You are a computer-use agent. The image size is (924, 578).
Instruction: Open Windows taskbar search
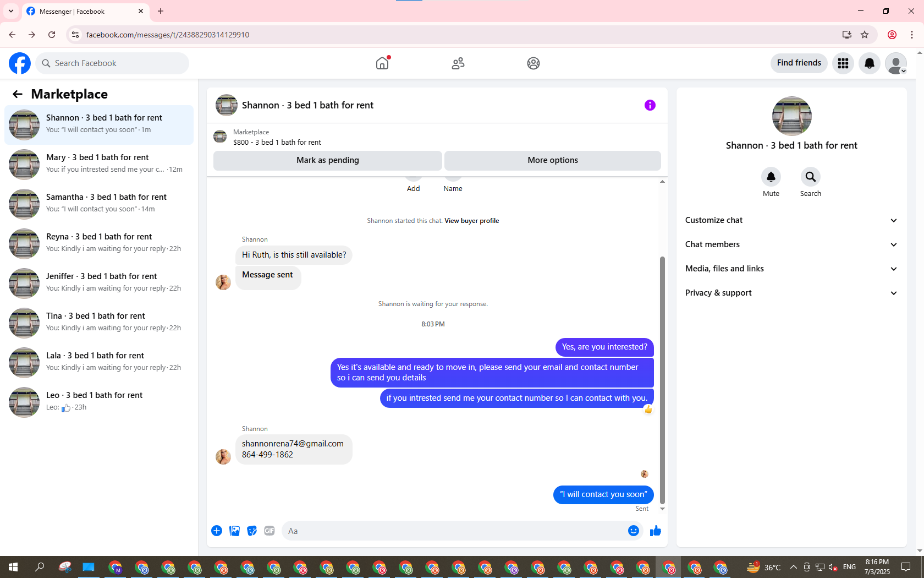click(x=40, y=567)
